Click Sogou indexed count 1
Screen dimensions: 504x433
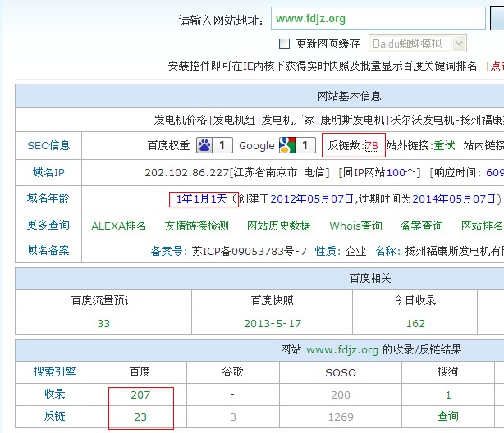(448, 394)
